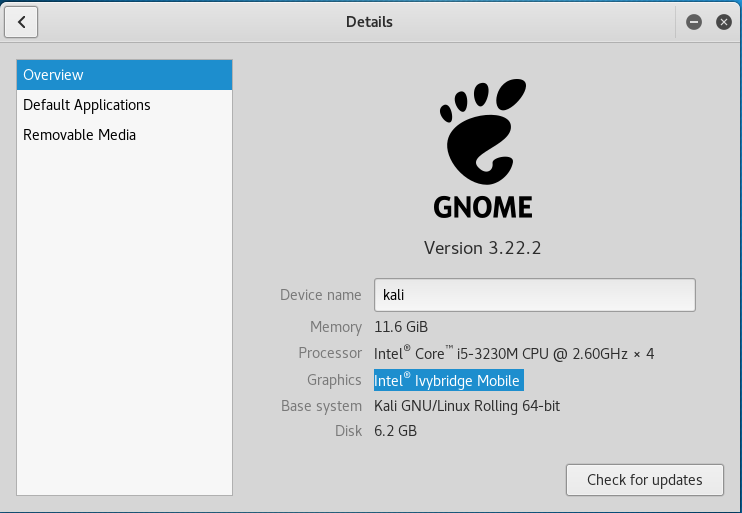Minimize the Details window
This screenshot has width=742, height=513.
point(694,22)
